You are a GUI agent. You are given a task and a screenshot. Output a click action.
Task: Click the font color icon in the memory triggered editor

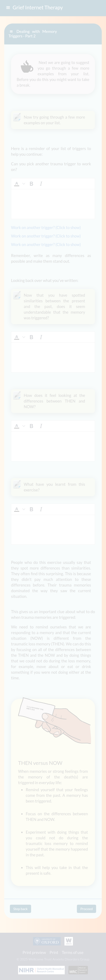tap(17, 337)
